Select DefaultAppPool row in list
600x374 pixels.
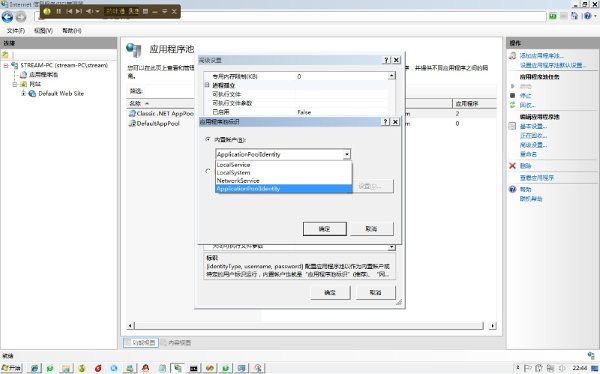pos(158,123)
